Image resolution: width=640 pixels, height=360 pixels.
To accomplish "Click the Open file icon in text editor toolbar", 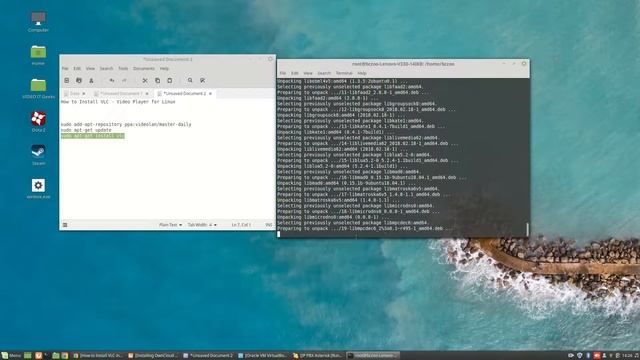I will [79, 80].
